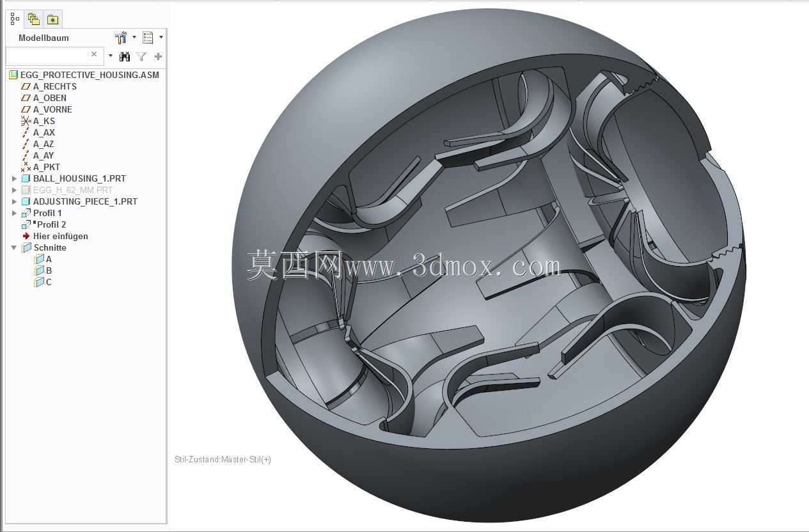Select BALL_HOUSING_1.PRT part

click(x=79, y=178)
